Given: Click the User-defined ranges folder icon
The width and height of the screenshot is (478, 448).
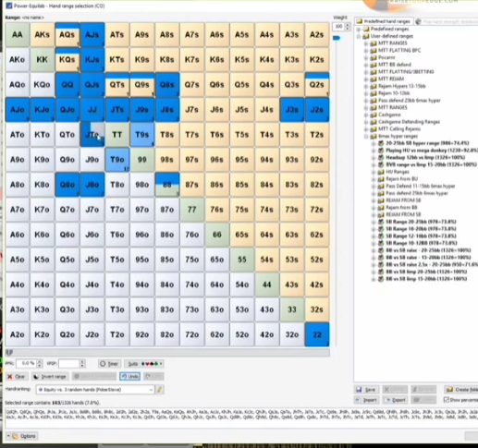Looking at the screenshot, I should pos(366,36).
